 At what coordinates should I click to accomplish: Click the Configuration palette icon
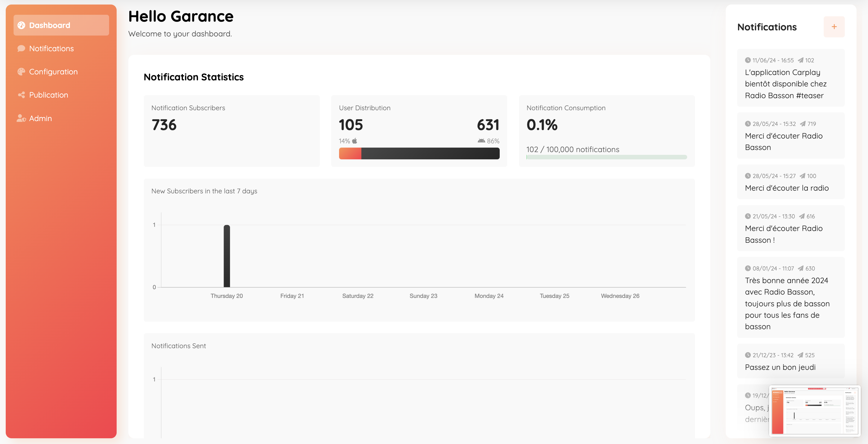click(21, 72)
